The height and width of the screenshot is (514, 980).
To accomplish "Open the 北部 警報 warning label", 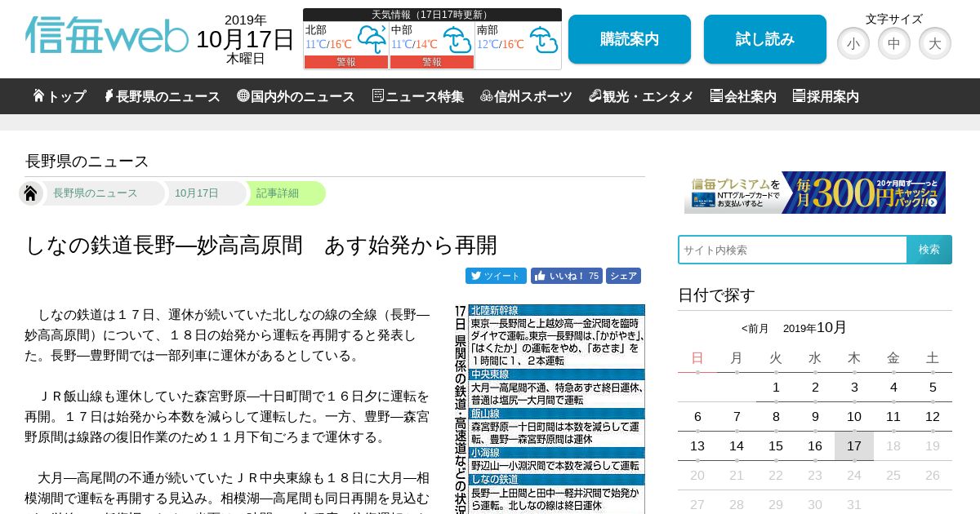I will point(346,62).
